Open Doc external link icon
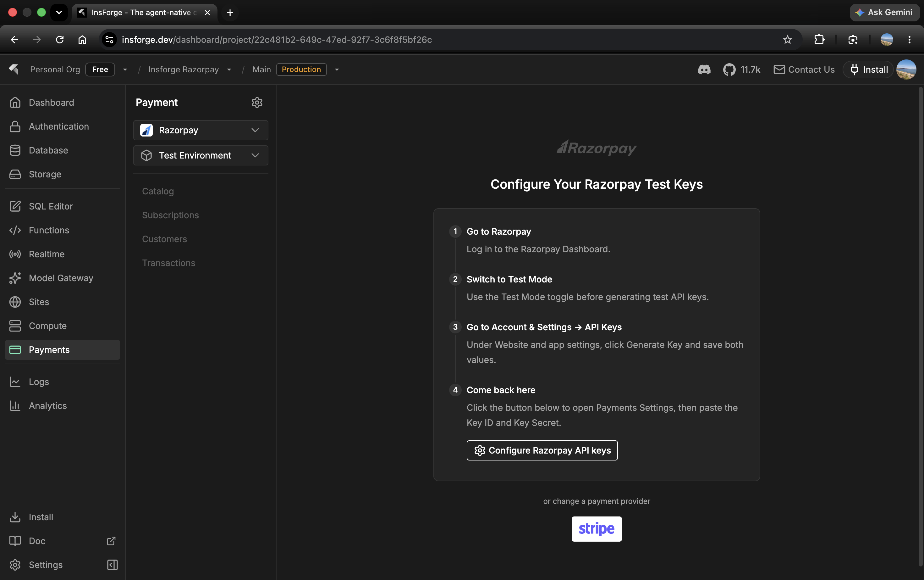 (111, 541)
